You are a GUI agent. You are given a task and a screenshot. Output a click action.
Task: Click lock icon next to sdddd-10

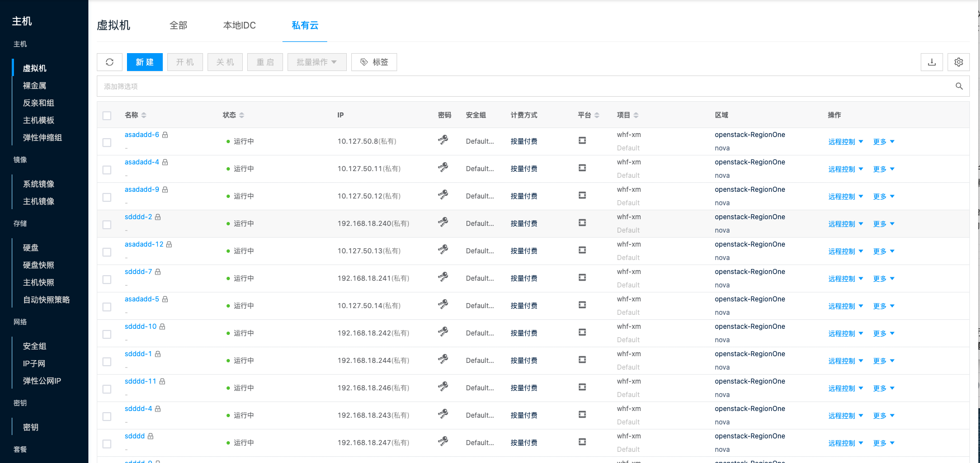click(162, 327)
